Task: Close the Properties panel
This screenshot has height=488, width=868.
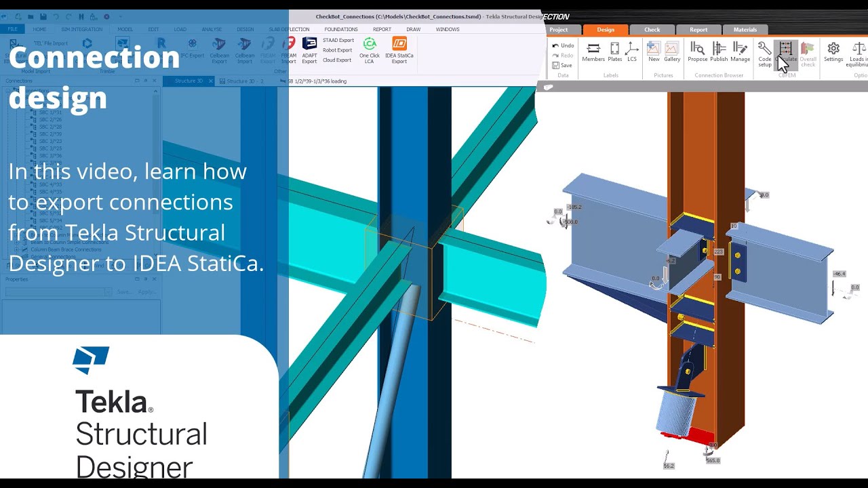Action: coord(155,279)
